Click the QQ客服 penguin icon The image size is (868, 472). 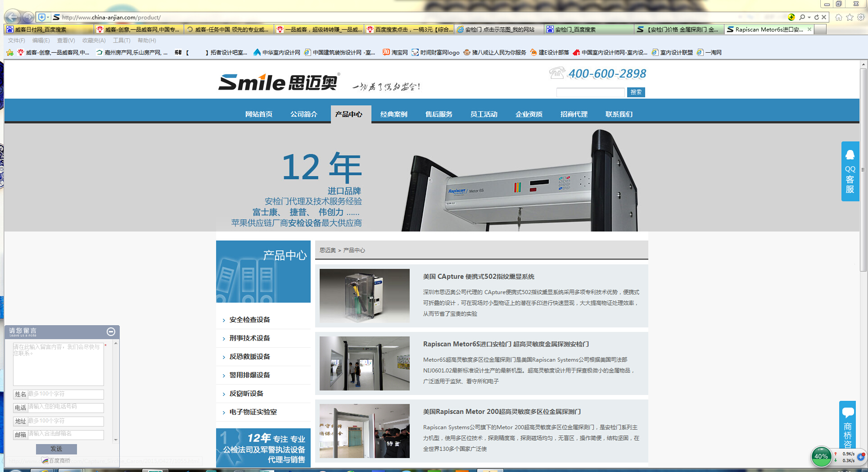(x=850, y=155)
